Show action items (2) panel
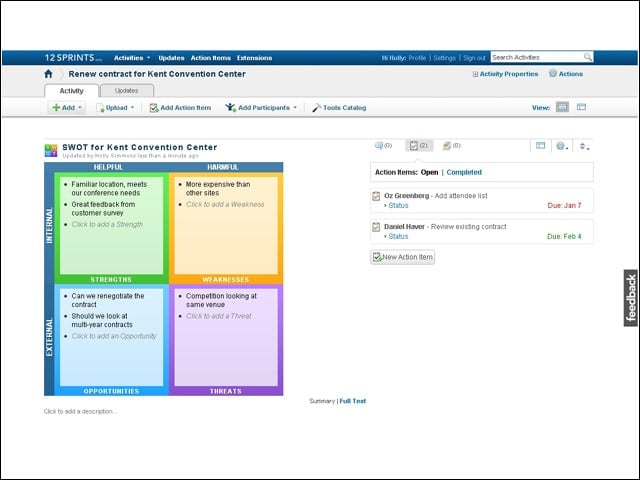Viewport: 640px width, 480px height. coord(419,145)
